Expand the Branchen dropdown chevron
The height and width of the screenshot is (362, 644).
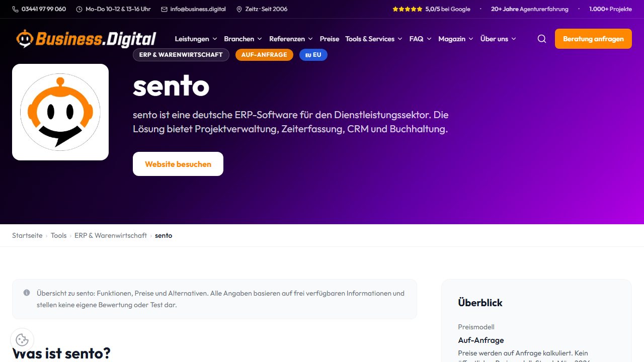coord(260,39)
